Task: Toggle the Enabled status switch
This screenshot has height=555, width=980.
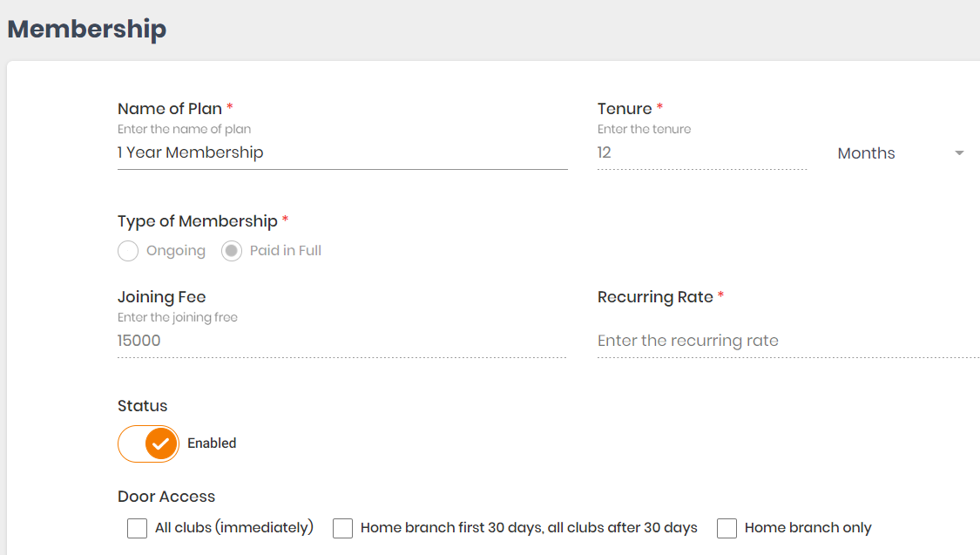Action: click(x=148, y=443)
